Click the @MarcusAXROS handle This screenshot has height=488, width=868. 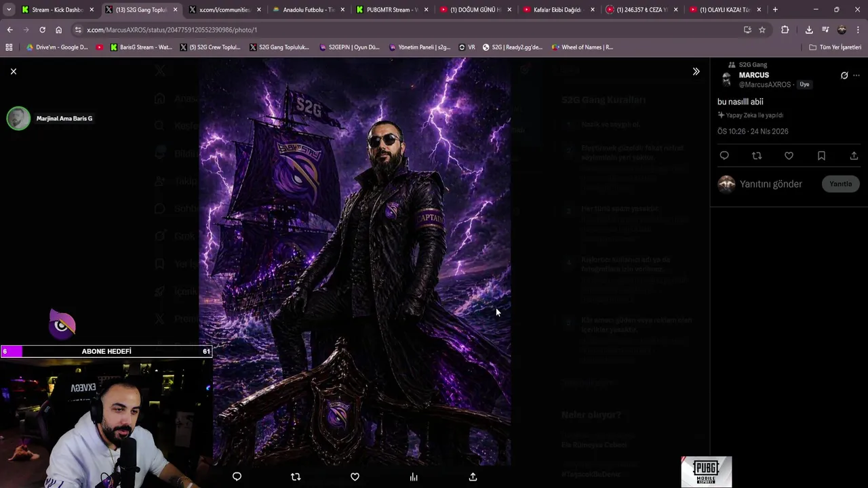[765, 85]
